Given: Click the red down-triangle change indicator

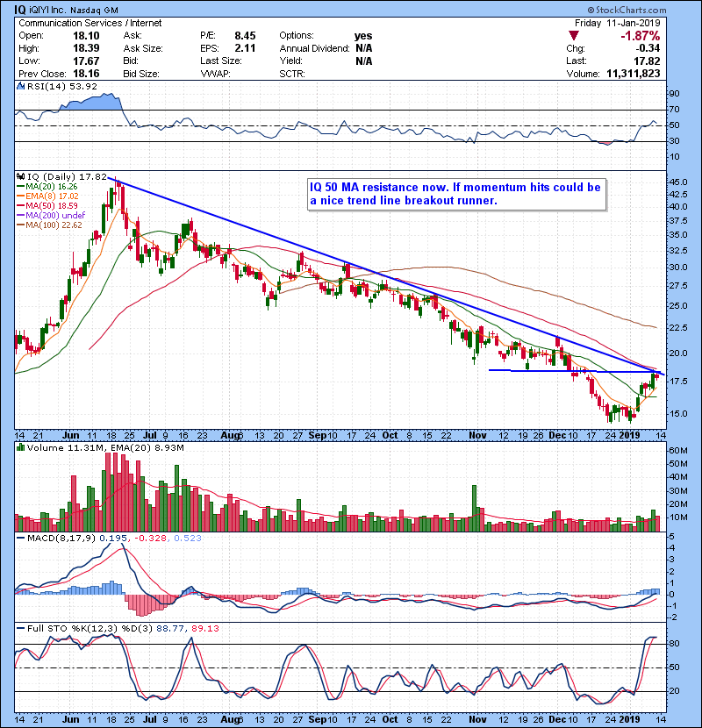Looking at the screenshot, I should 574,36.
